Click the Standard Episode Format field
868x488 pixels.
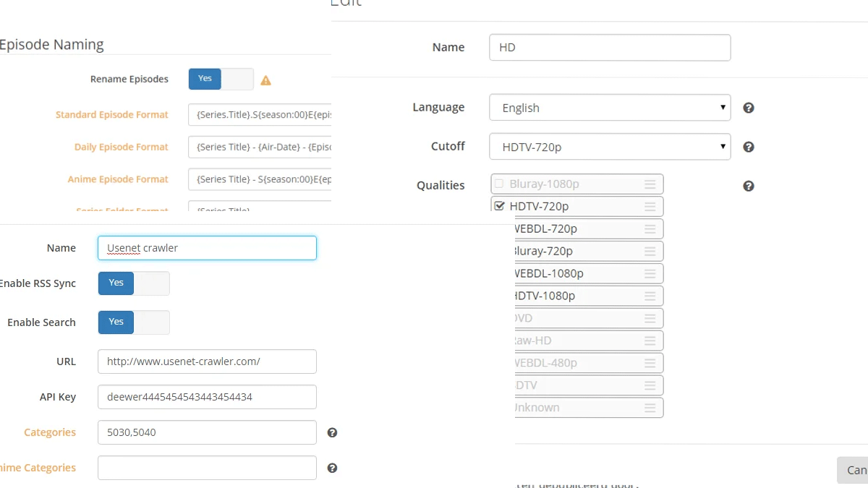[260, 115]
